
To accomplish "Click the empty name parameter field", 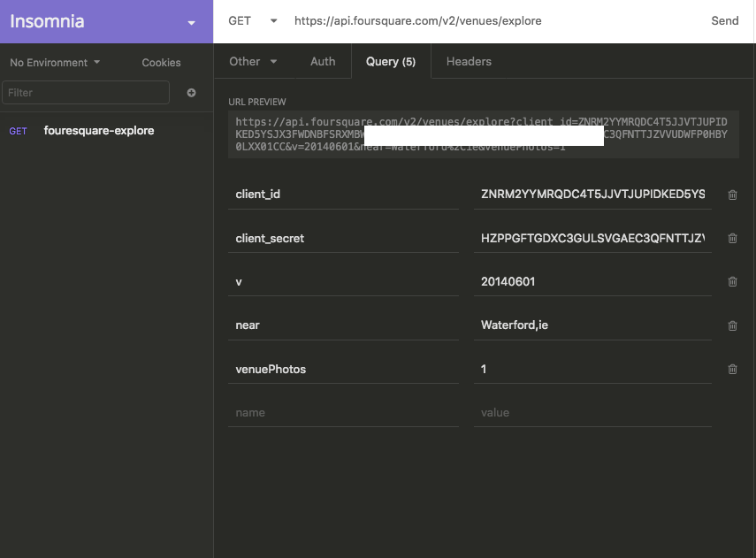I will pyautogui.click(x=343, y=413).
